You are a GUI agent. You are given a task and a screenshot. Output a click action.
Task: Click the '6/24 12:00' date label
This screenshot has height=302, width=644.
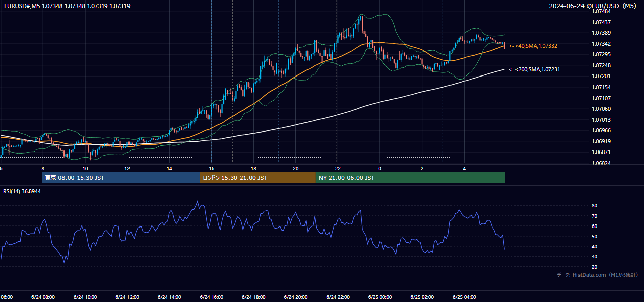click(127, 297)
